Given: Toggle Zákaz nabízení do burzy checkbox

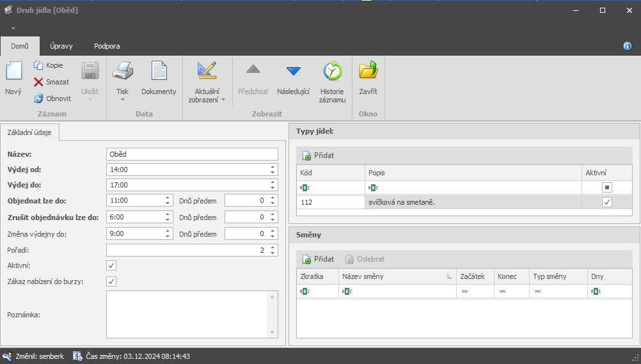Looking at the screenshot, I should point(111,281).
